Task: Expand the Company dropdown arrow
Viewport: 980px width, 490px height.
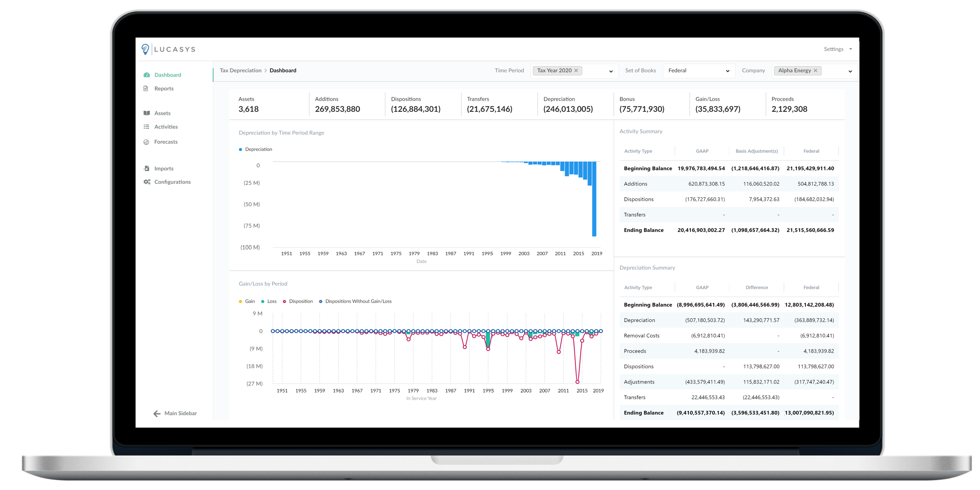Action: pos(850,71)
